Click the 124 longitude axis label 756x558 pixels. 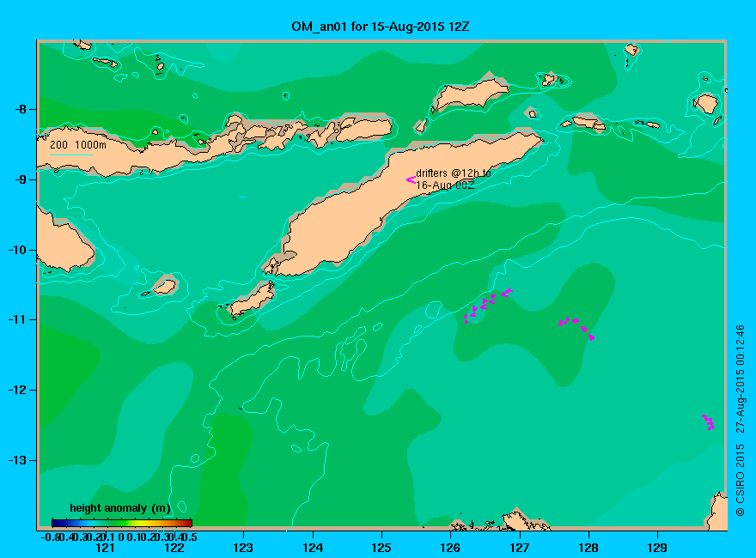[x=313, y=548]
